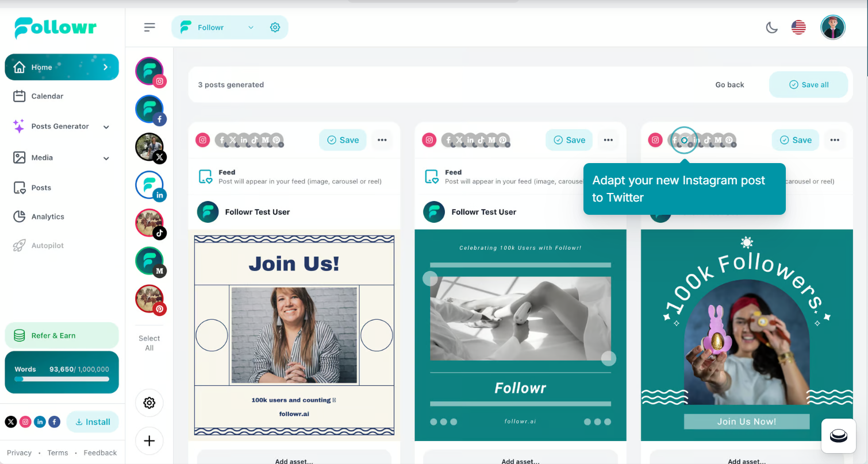Screen dimensions: 868x464
Task: Open the Instagram icon in the sidebar footer
Action: coord(25,422)
